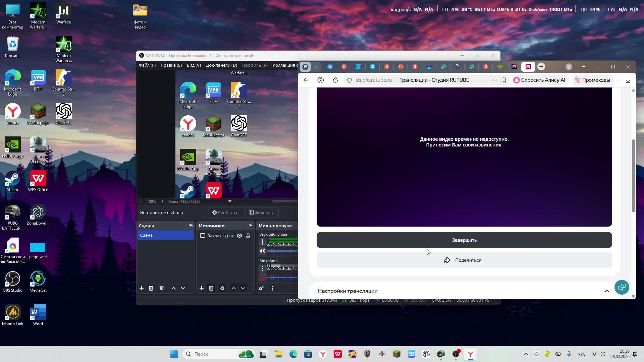Mute desktop audio speaker icon
The width and height of the screenshot is (644, 362).
263,251
